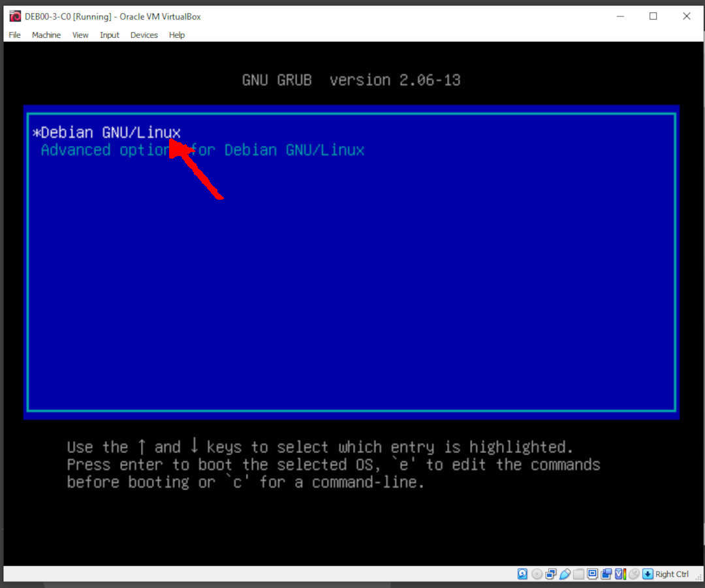The height and width of the screenshot is (588, 705).
Task: Click the recording indicator icon
Action: pyautogui.click(x=606, y=574)
